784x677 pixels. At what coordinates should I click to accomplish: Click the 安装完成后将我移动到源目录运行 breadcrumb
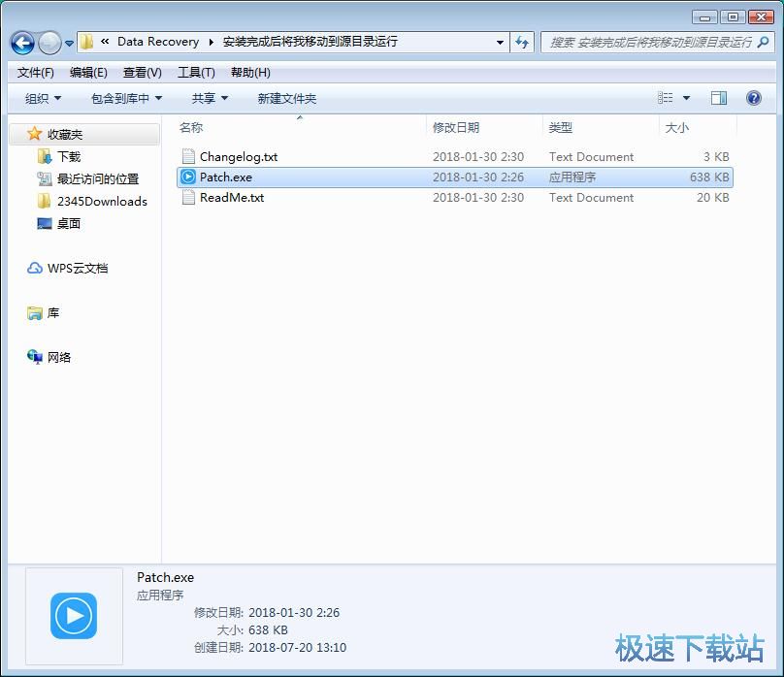click(x=310, y=42)
